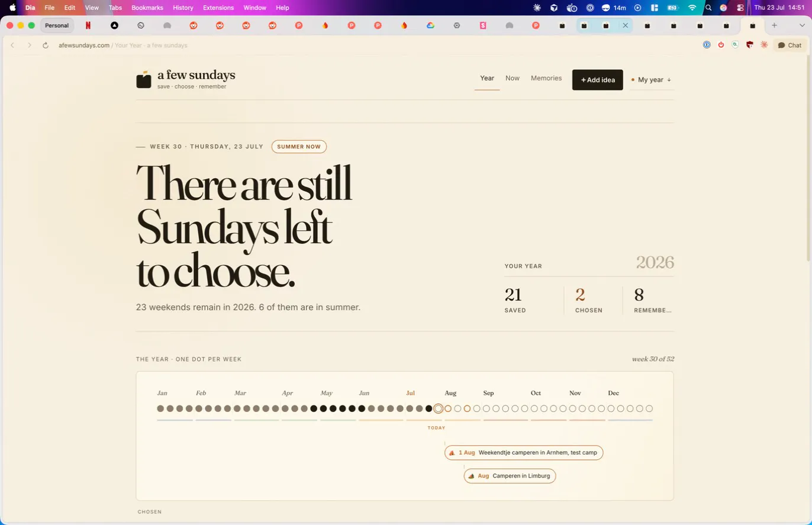Open a new tab with the plus
This screenshot has height=525, width=812.
[774, 25]
